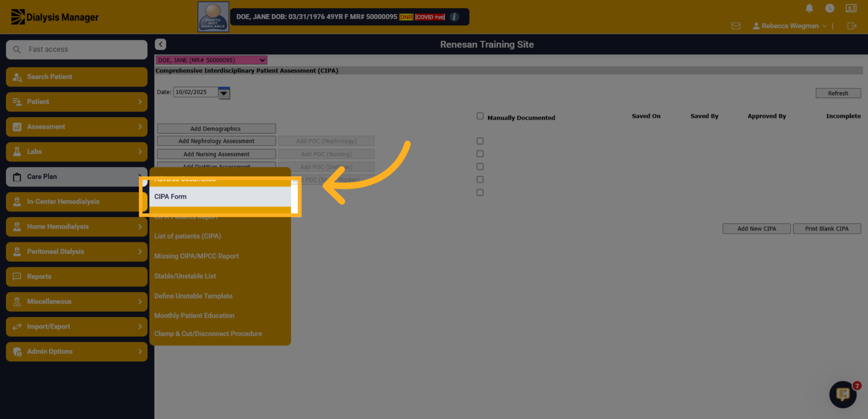Expand the Assessment menu
868x419 pixels.
77,127
